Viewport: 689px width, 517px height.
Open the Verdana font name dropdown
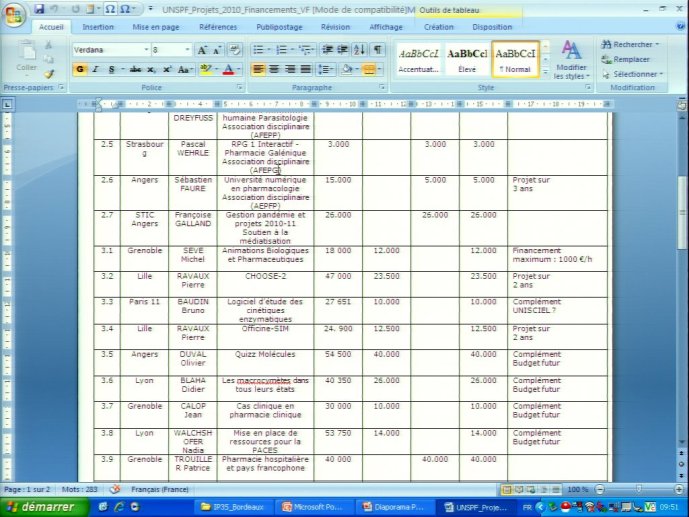coord(146,50)
